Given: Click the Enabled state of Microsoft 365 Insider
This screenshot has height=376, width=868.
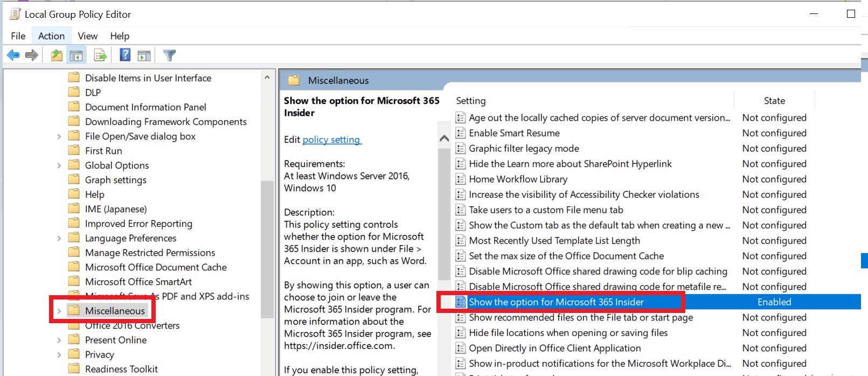Looking at the screenshot, I should (774, 302).
